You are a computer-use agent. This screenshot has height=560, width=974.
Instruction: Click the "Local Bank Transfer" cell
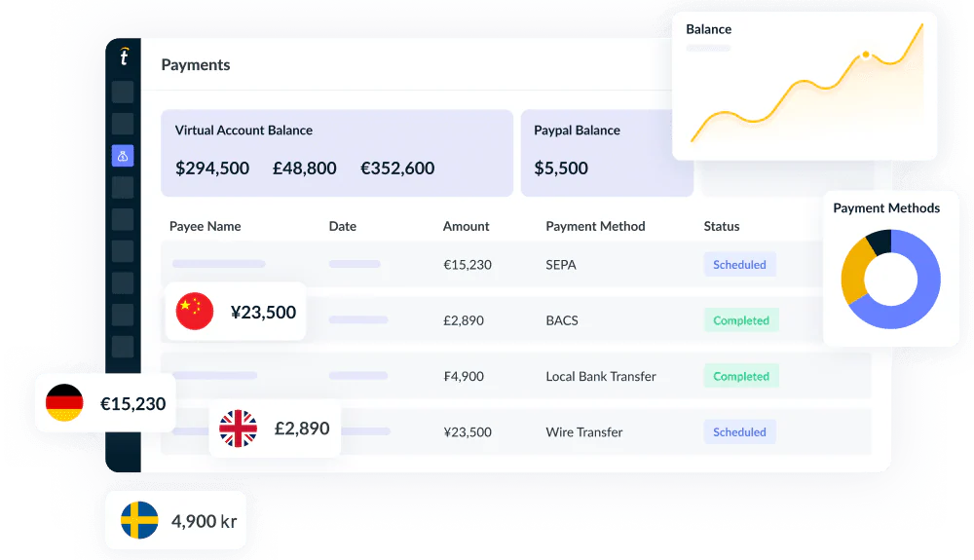pos(601,377)
